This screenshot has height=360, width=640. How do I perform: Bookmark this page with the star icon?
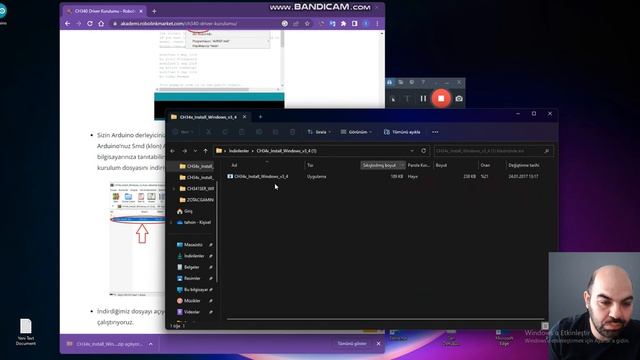[x=307, y=24]
